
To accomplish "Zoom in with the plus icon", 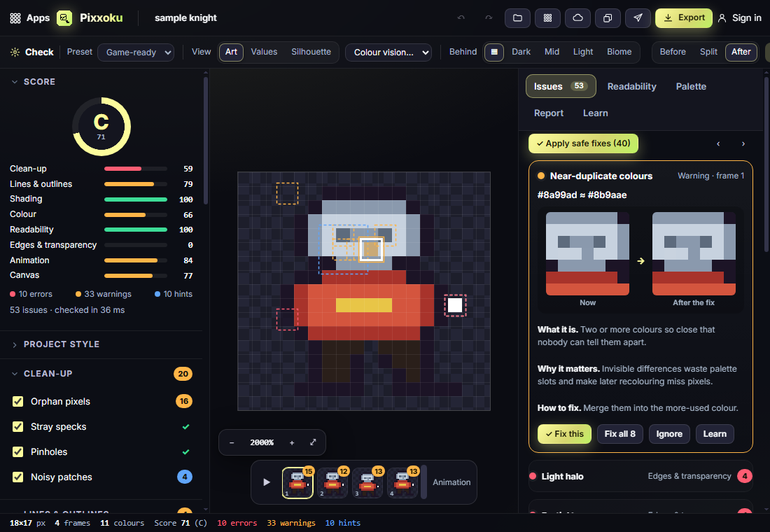I will point(292,442).
